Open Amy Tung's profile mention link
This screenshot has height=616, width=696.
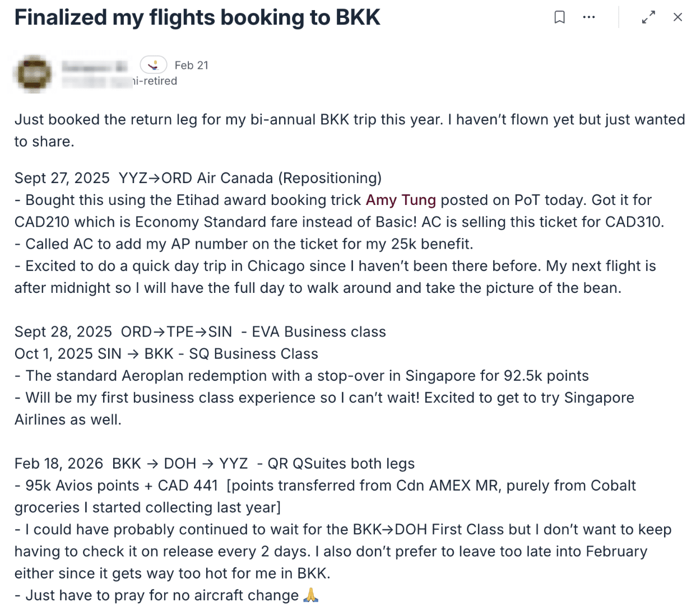click(401, 200)
